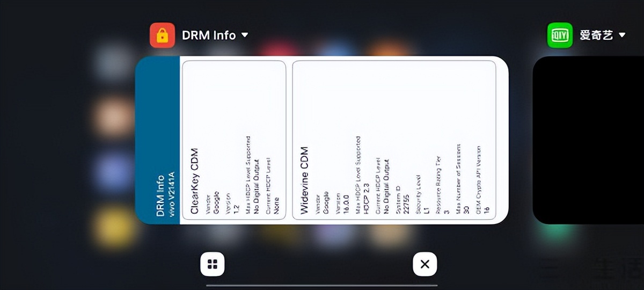Open the 爱奇艺 black app card
The width and height of the screenshot is (644, 290).
[x=588, y=140]
